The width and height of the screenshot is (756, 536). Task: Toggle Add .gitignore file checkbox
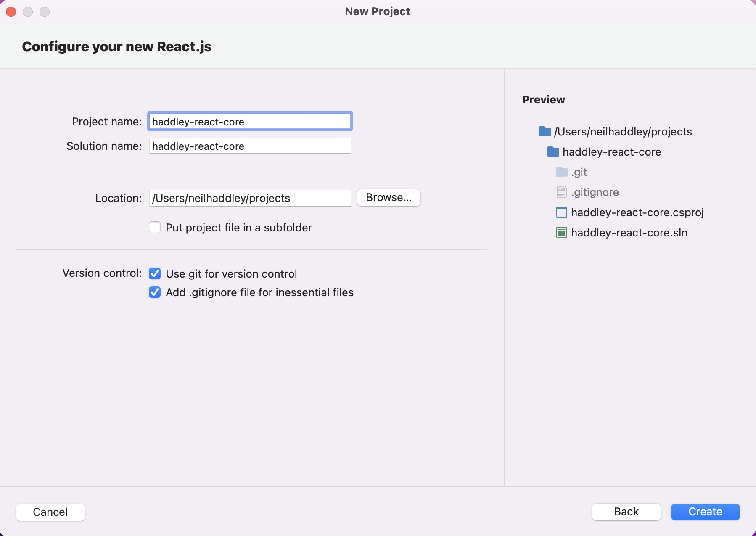pos(155,292)
